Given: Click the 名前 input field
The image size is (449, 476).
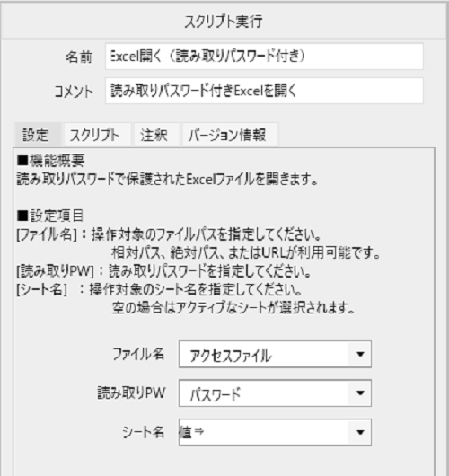Looking at the screenshot, I should pos(264,57).
